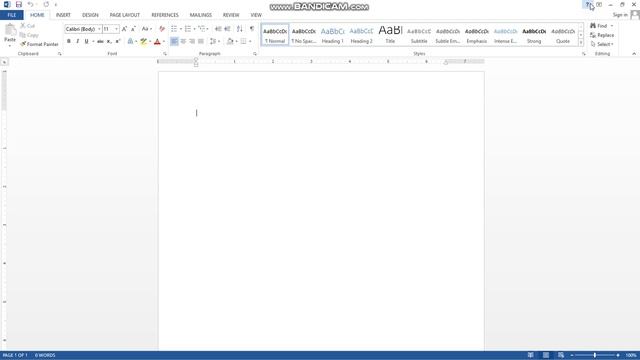This screenshot has height=360, width=640.
Task: Switch to the DESIGN tab
Action: [90, 15]
